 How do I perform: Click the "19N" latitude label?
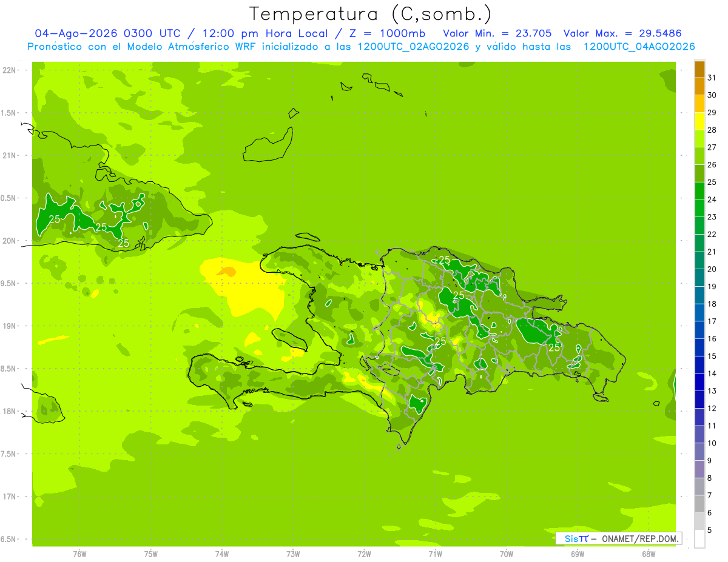(10, 326)
